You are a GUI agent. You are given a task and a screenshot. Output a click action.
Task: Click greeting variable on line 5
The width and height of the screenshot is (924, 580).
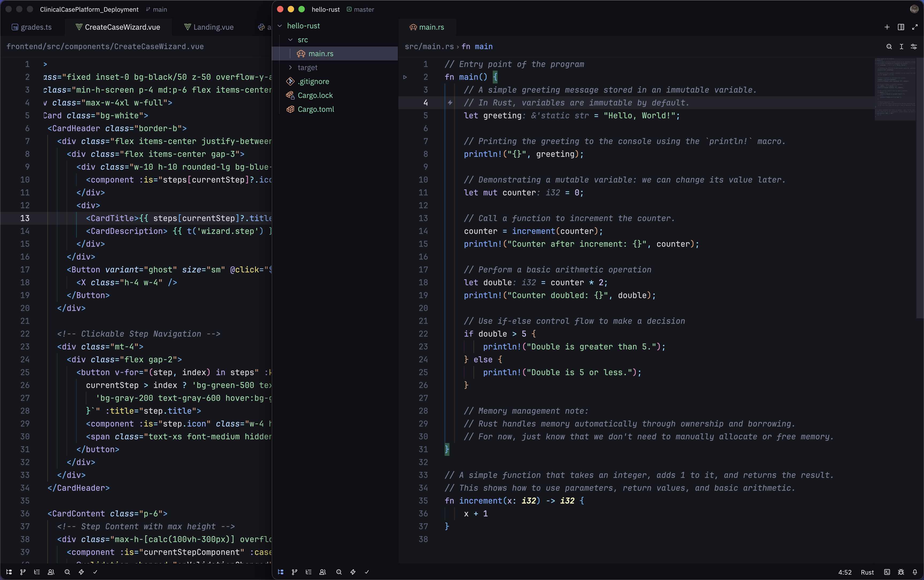point(502,116)
